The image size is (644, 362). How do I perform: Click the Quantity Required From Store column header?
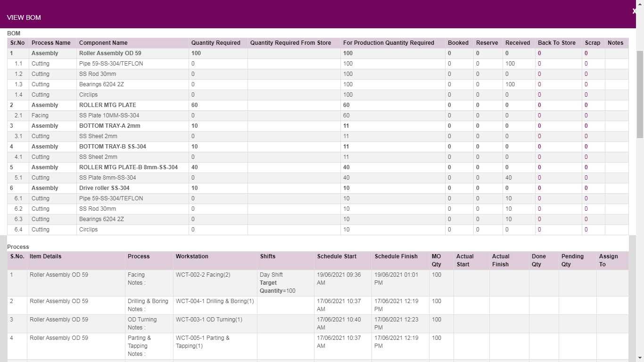291,43
